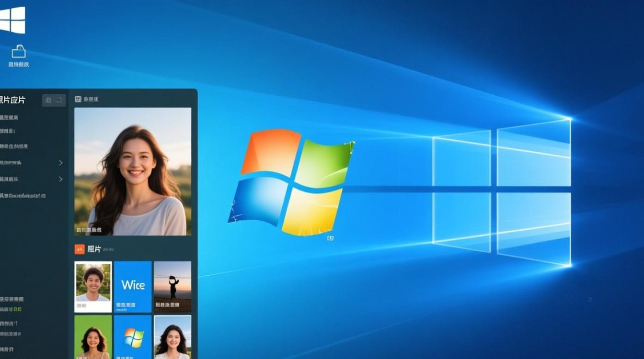
Task: Switch to grid view in sidebar header
Action: [x=48, y=100]
